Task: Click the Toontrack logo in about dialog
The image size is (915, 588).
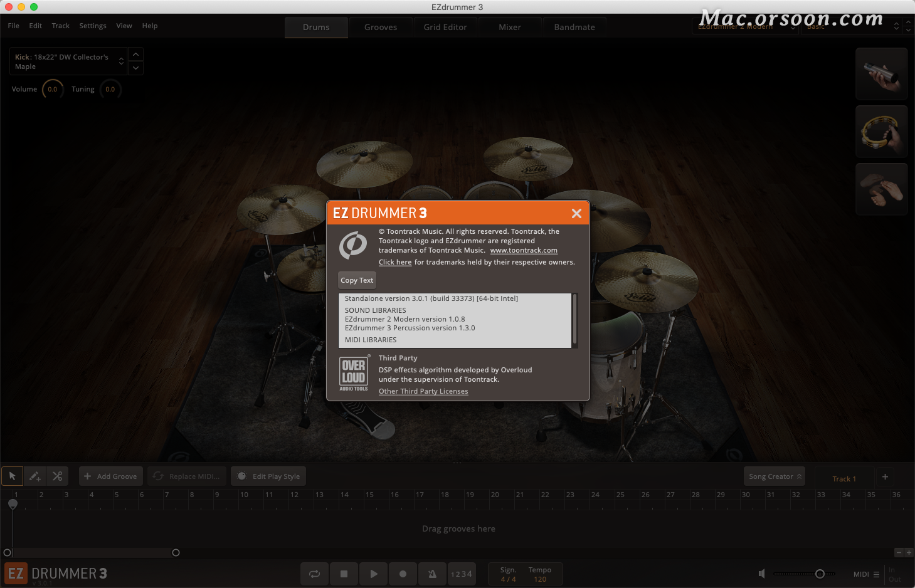Action: coord(353,245)
